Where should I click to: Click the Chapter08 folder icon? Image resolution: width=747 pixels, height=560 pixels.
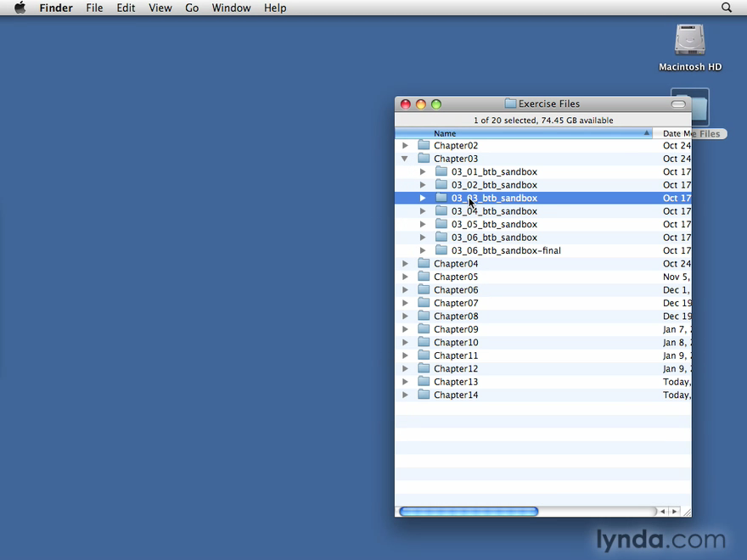(x=424, y=316)
